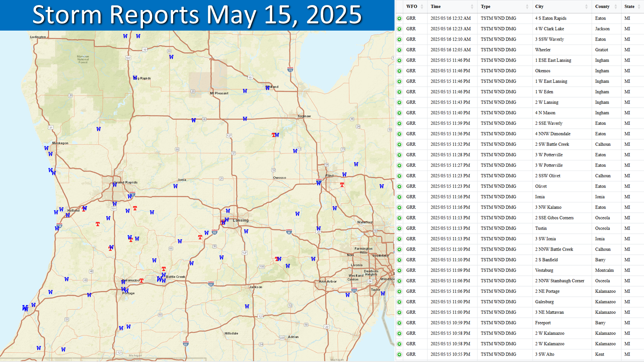
Task: Click the 'Owosso' label on the map
Action: (280, 178)
